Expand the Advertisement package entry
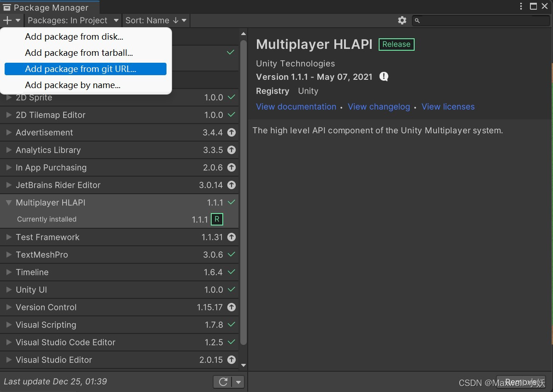The image size is (553, 392). [9, 132]
